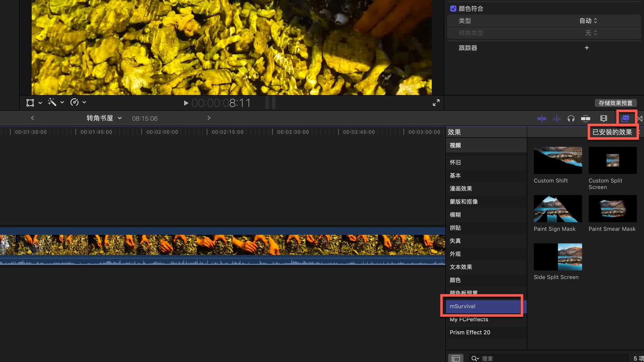
Task: Click the clip audio waveform in timeline
Action: (222, 261)
